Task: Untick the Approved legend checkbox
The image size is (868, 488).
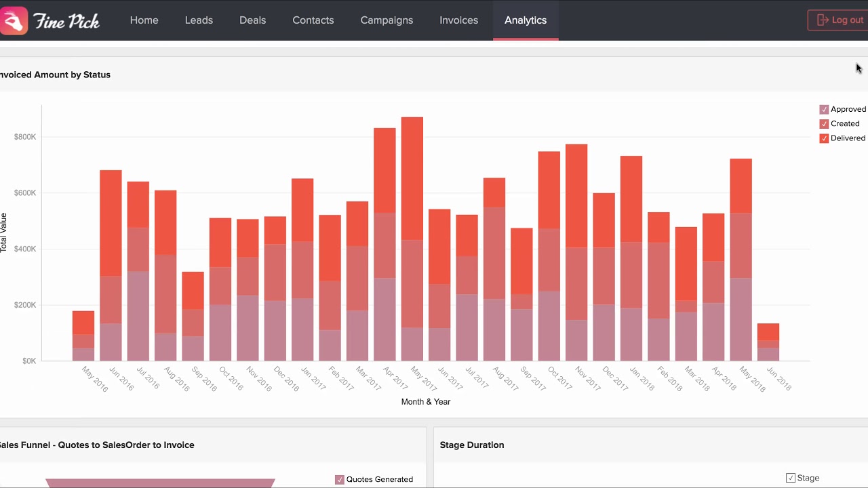Action: (x=824, y=109)
